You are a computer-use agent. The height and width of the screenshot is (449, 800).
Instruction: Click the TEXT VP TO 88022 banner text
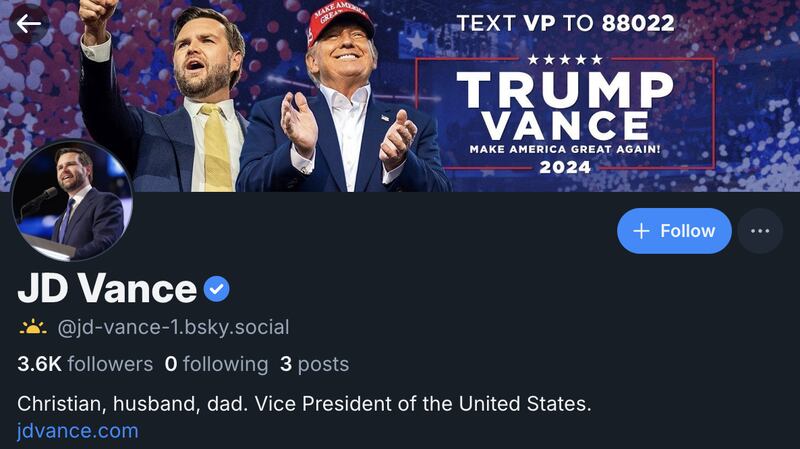(565, 22)
